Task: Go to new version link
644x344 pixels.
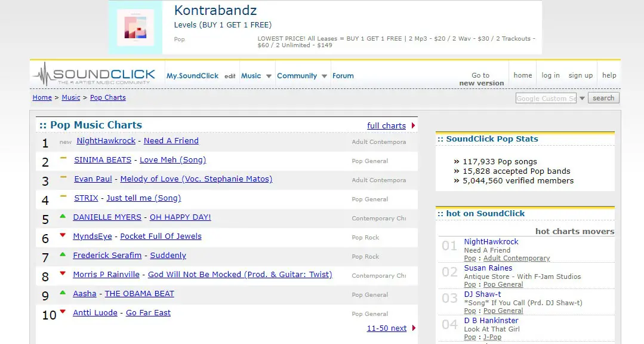Action: [x=481, y=79]
